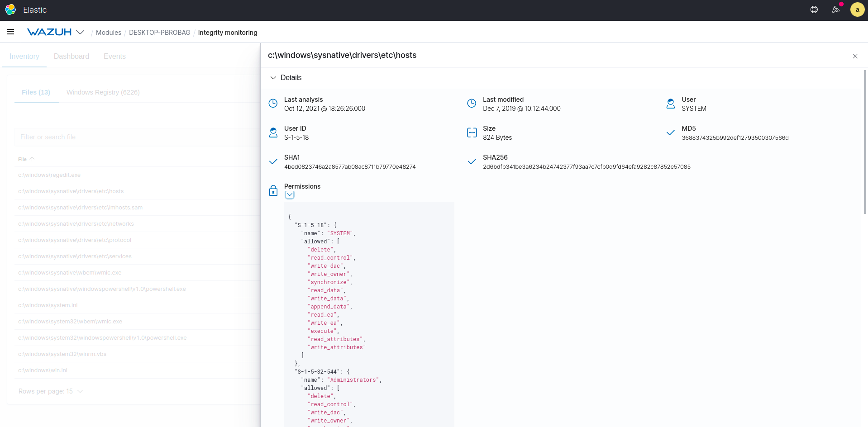Collapse the Details section
Viewport: 868px width, 427px height.
pyautogui.click(x=273, y=78)
